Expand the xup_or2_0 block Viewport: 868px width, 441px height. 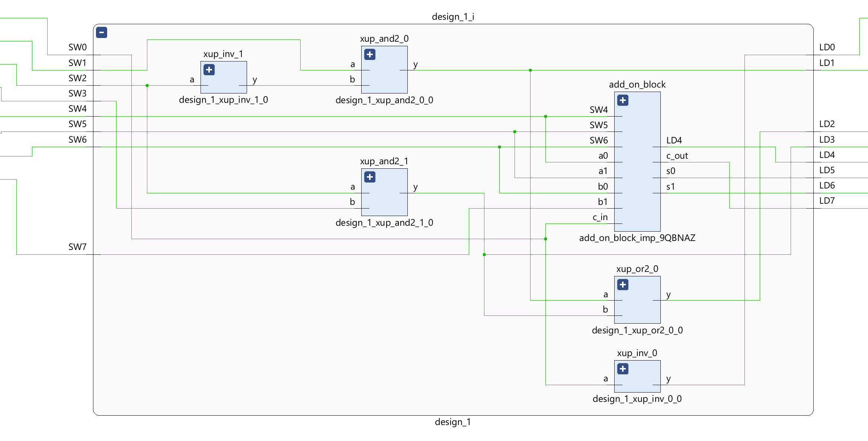pyautogui.click(x=623, y=285)
